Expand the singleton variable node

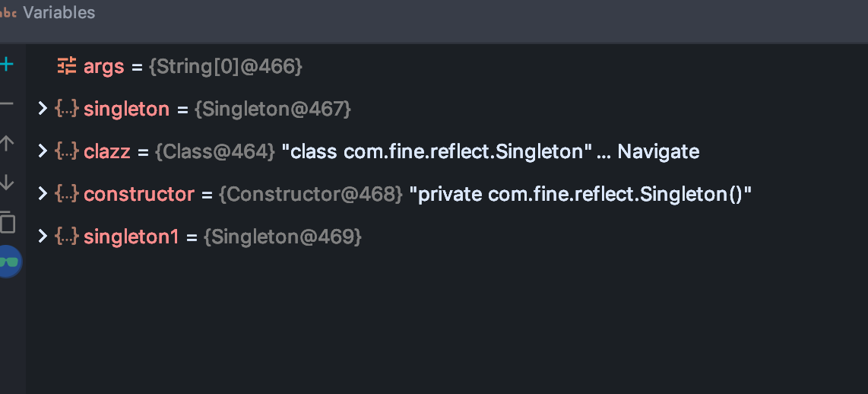[43, 109]
